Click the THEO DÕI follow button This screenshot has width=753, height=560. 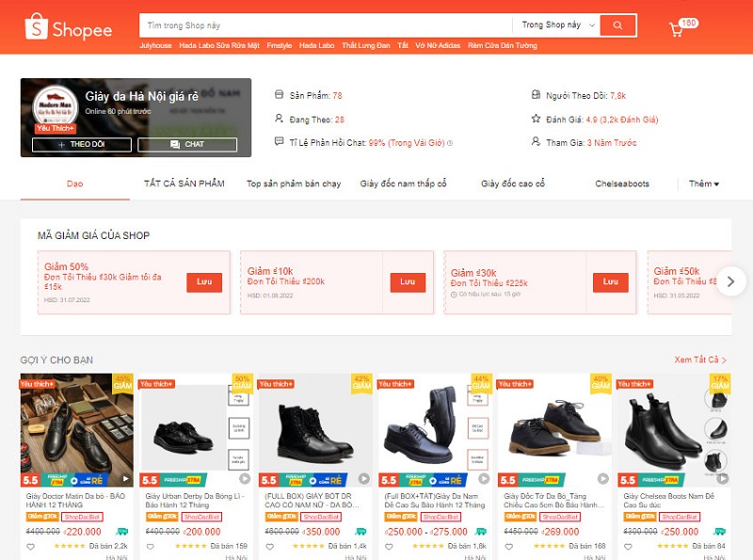click(81, 145)
